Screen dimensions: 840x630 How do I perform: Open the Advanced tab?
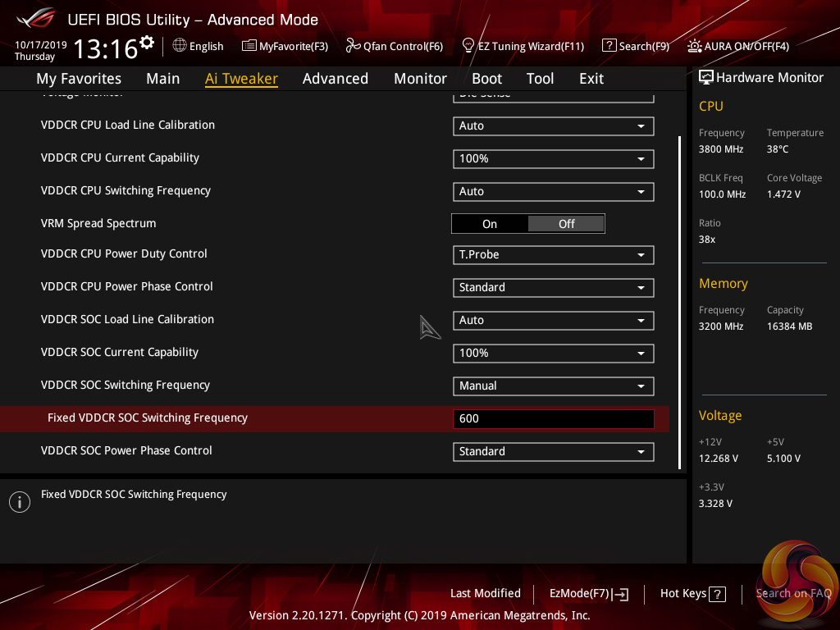point(335,79)
